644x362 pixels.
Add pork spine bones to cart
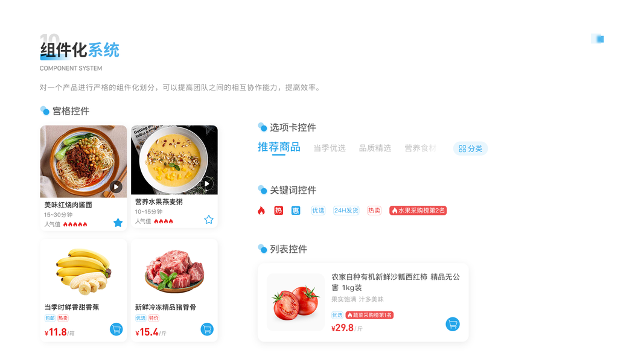pyautogui.click(x=207, y=329)
